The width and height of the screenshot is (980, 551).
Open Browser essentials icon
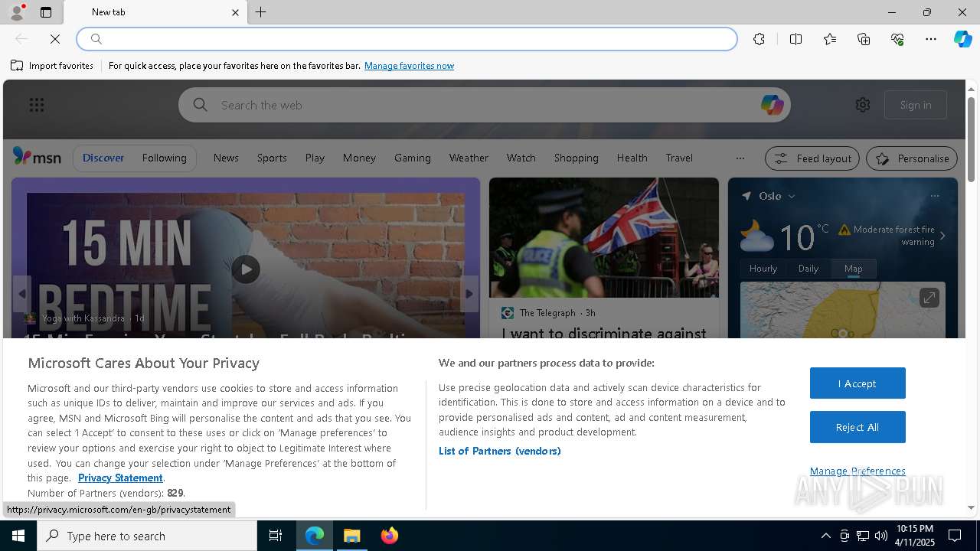pyautogui.click(x=897, y=39)
